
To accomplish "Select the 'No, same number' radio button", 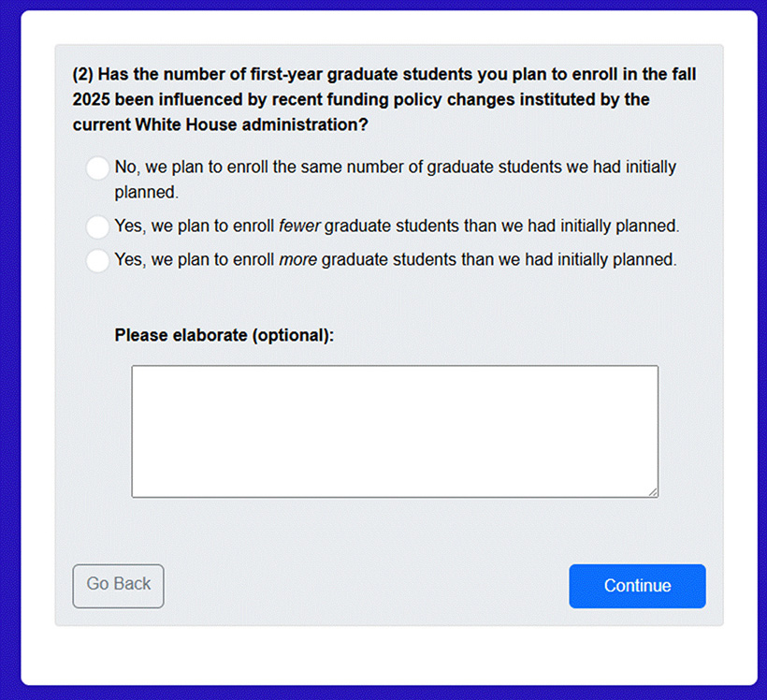I will (x=97, y=168).
